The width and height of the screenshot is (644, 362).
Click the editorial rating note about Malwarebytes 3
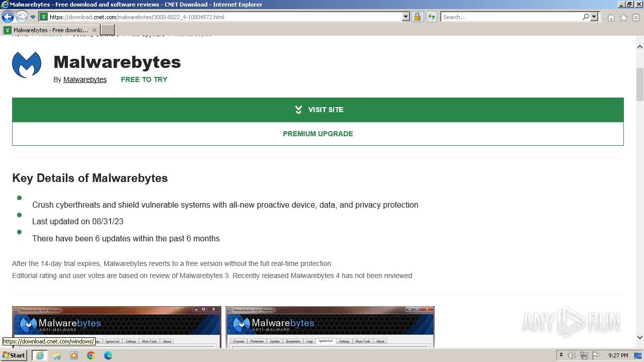[213, 276]
